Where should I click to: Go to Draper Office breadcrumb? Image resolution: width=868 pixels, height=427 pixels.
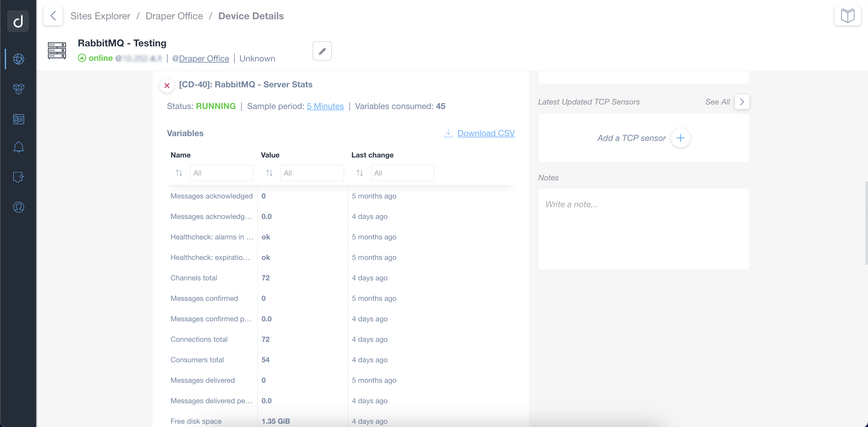[x=174, y=16]
